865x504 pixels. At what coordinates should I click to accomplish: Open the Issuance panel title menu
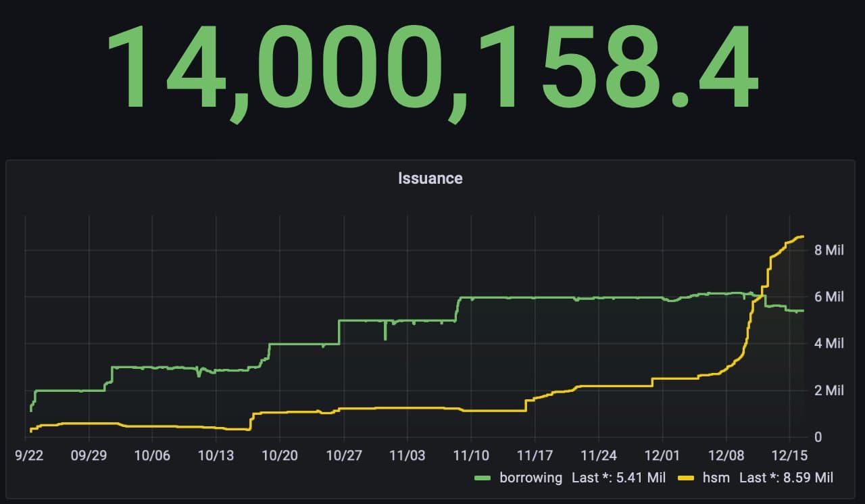pos(430,178)
